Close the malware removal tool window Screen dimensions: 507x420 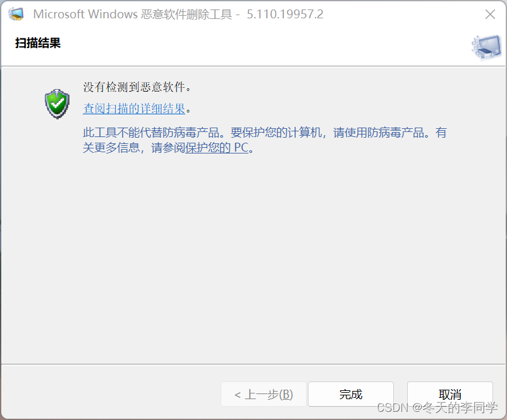point(490,15)
